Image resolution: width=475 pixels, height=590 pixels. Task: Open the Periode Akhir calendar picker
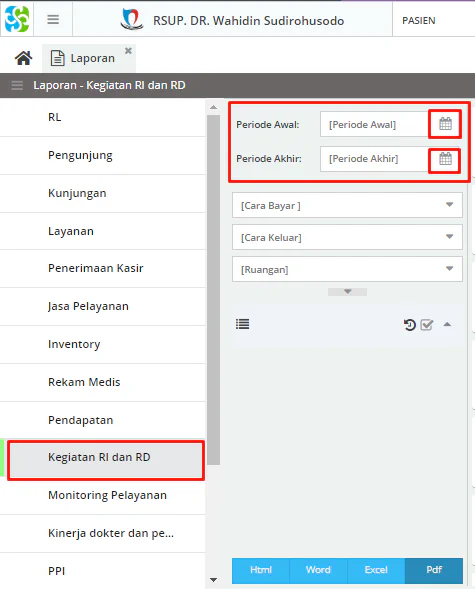(x=445, y=159)
